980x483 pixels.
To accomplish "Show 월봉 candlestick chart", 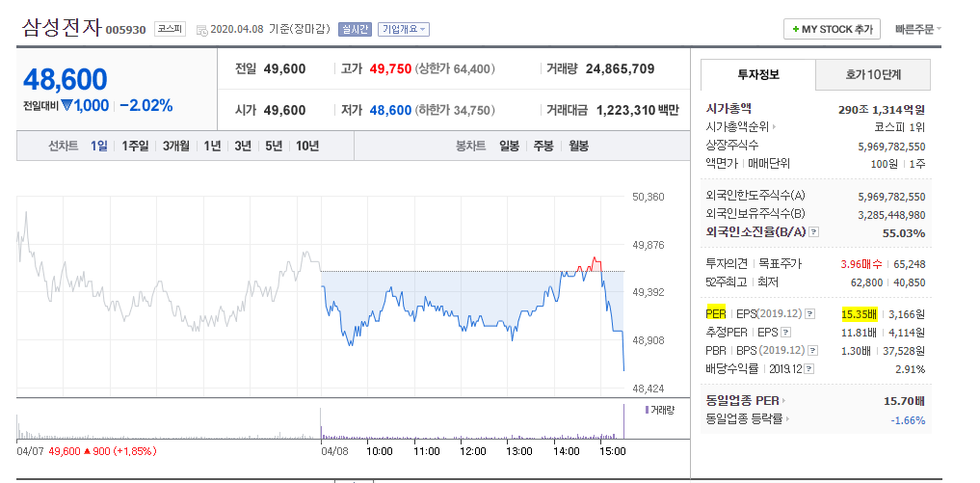I will click(578, 146).
